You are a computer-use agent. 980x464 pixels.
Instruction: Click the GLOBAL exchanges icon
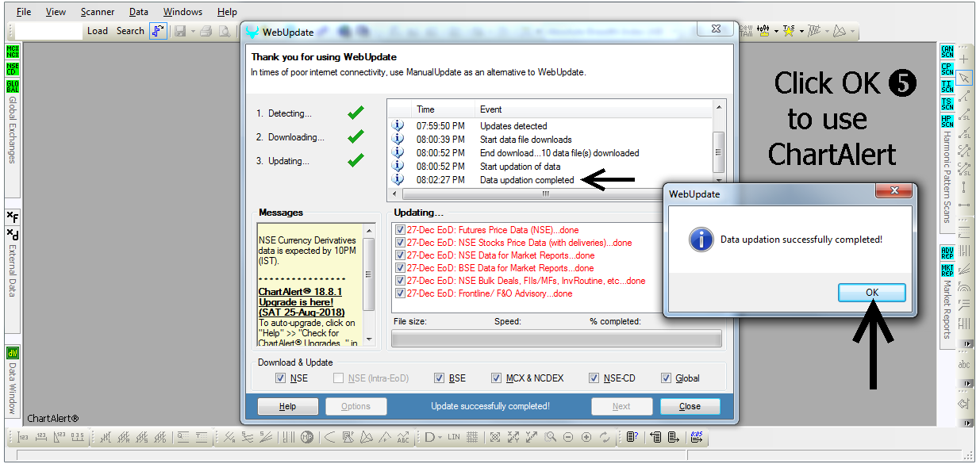[13, 86]
